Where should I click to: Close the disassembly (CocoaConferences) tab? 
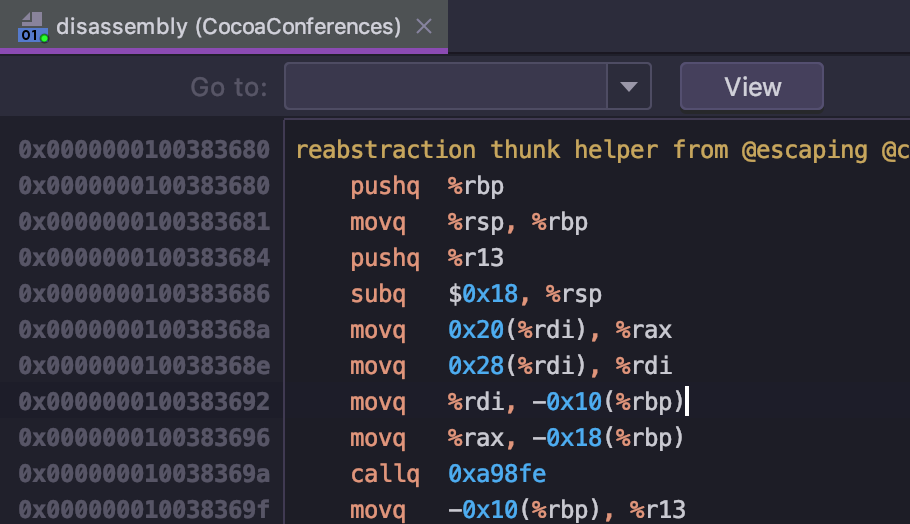point(424,26)
